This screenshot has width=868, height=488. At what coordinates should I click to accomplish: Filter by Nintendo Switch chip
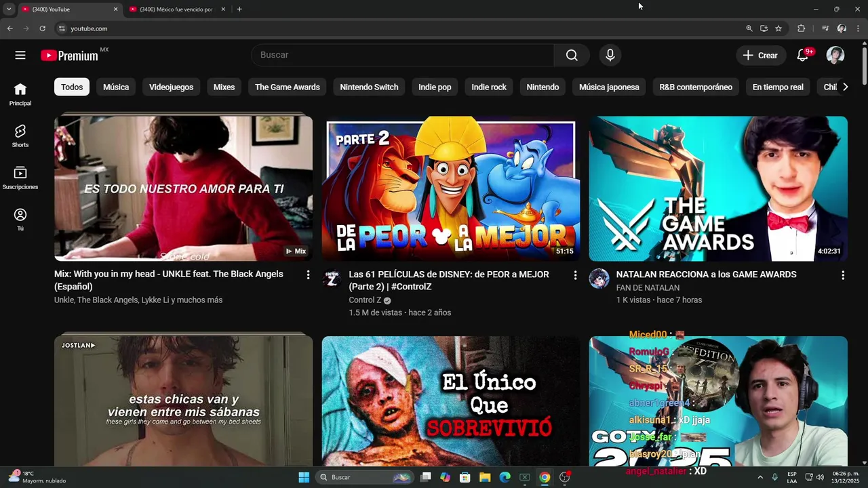click(369, 87)
